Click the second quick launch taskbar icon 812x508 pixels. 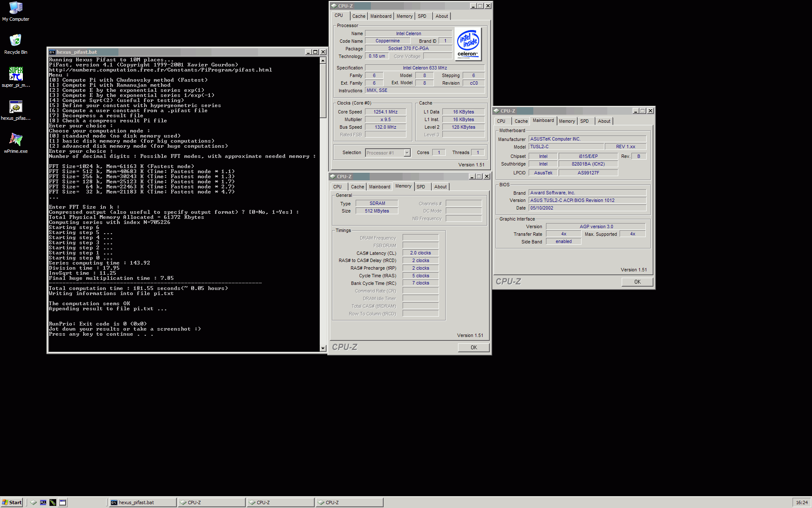pos(43,502)
